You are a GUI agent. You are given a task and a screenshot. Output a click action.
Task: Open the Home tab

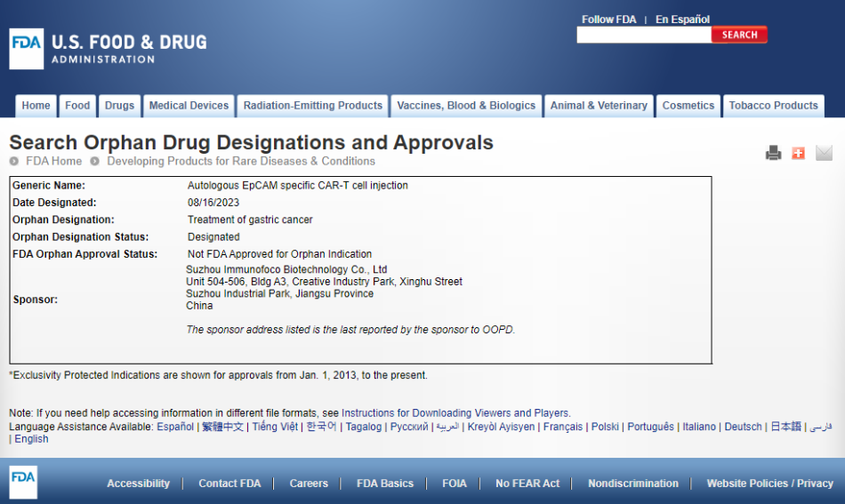(x=36, y=106)
